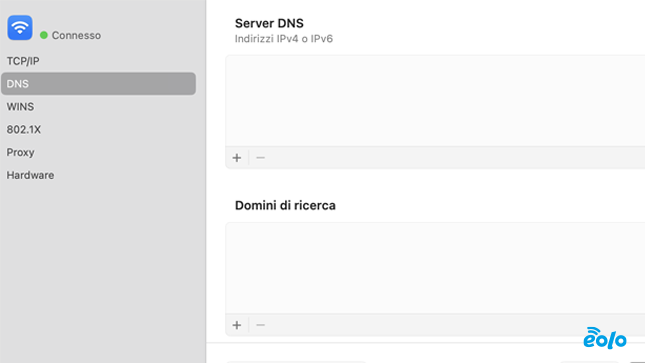Select the DNS sidebar item

tap(98, 84)
